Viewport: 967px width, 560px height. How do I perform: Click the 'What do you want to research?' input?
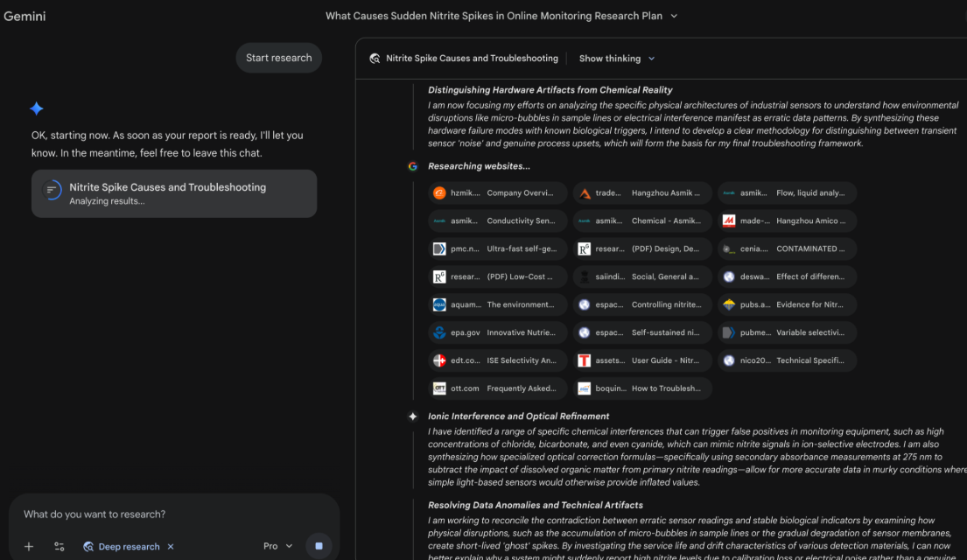click(174, 514)
